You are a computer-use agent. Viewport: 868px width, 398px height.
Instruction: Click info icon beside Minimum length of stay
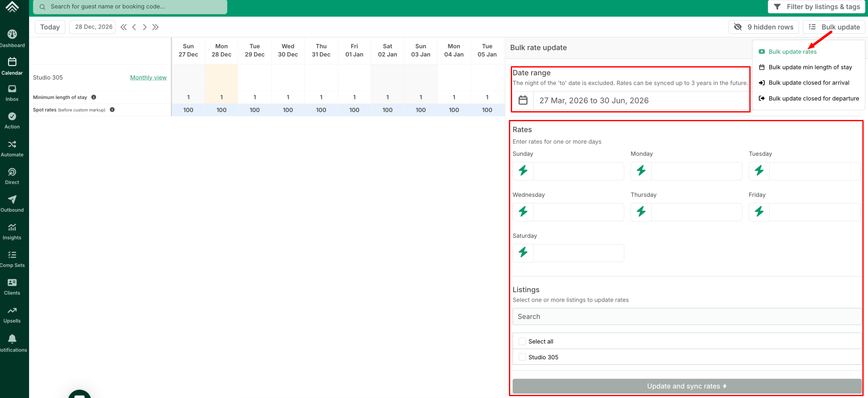94,97
